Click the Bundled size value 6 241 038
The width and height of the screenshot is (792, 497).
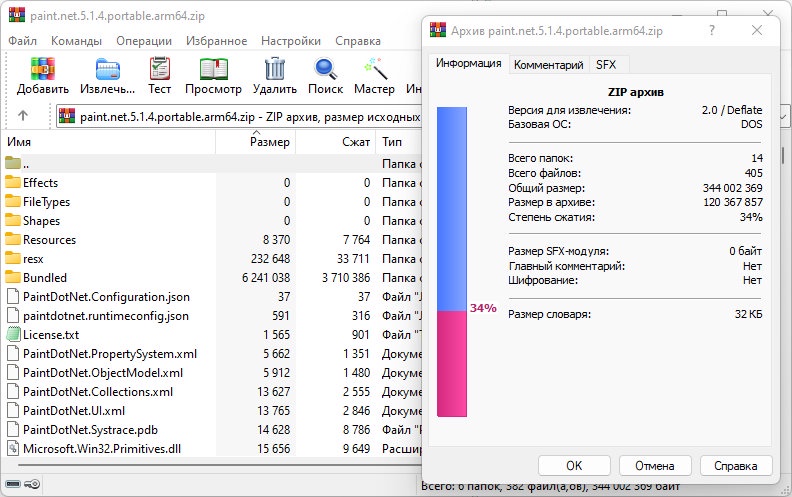coord(266,278)
